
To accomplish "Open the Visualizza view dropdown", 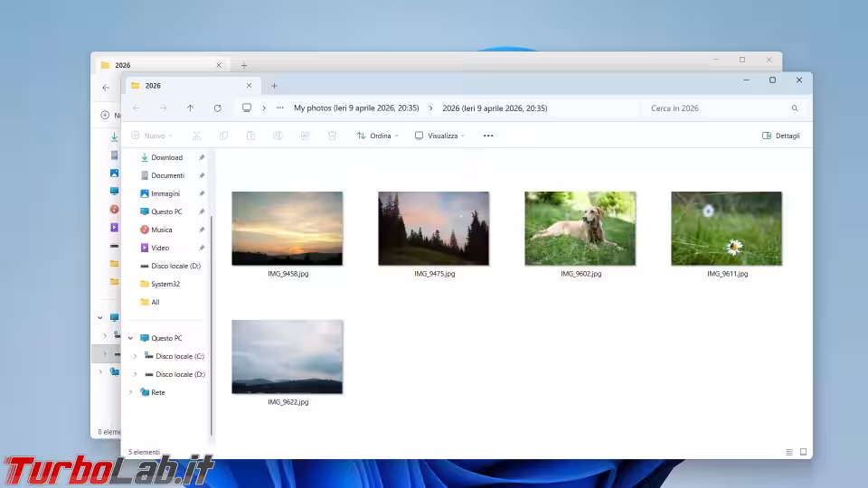I will (439, 136).
